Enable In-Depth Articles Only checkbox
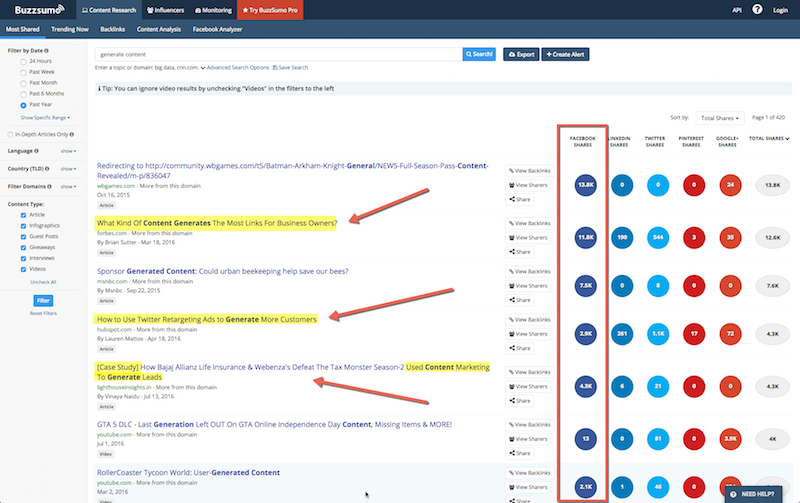This screenshot has width=800, height=503. click(x=10, y=135)
